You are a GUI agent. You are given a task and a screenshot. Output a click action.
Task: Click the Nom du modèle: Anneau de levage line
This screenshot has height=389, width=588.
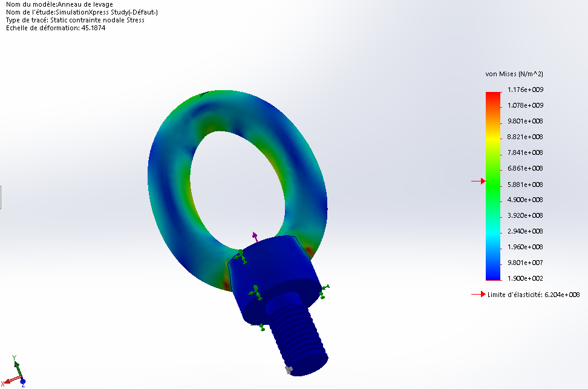click(59, 4)
